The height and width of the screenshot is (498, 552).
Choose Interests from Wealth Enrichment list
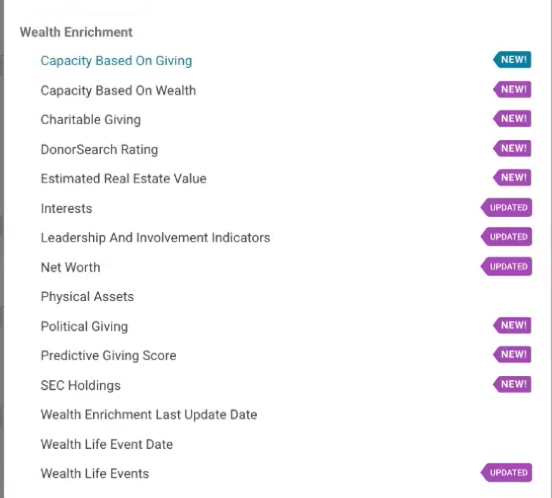[x=67, y=208]
